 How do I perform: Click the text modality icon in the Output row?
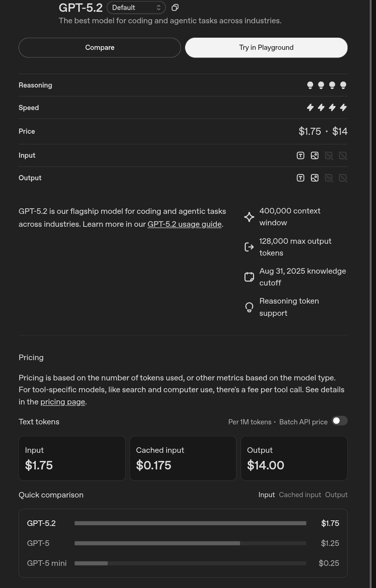coord(301,178)
